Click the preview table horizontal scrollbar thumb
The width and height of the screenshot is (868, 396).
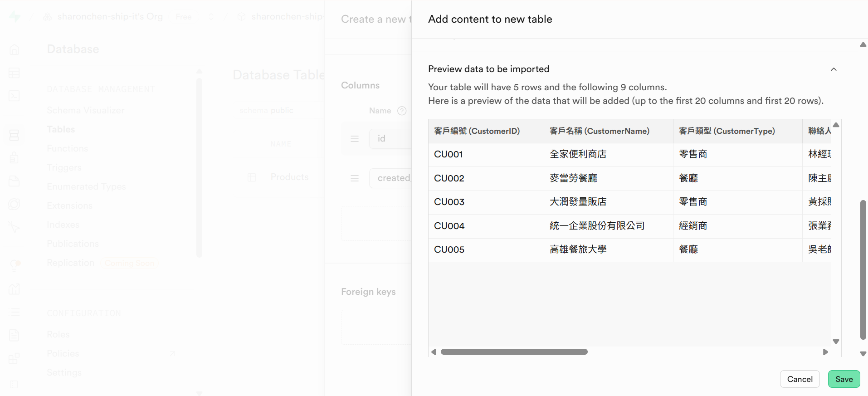tap(514, 352)
